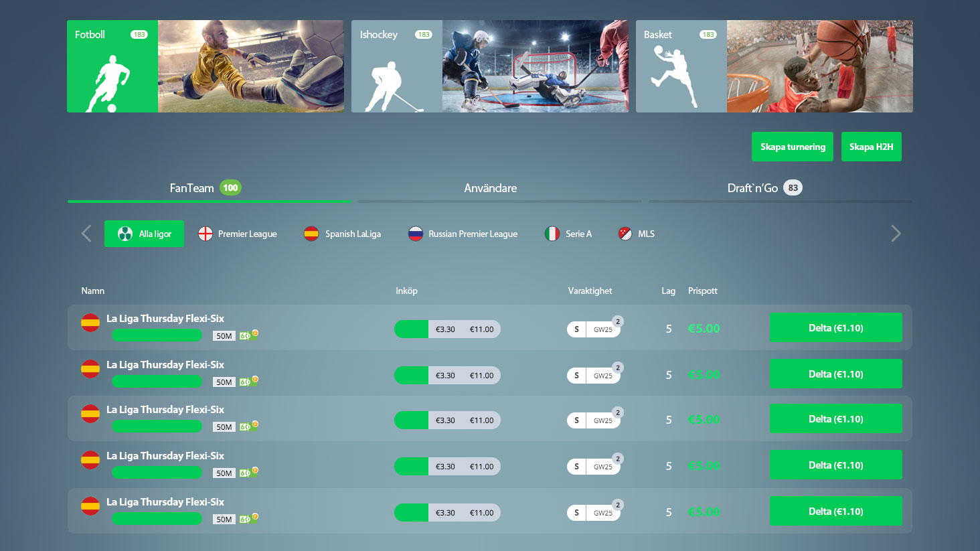The width and height of the screenshot is (980, 551).
Task: Filter by Premier League England flag
Action: pos(206,234)
